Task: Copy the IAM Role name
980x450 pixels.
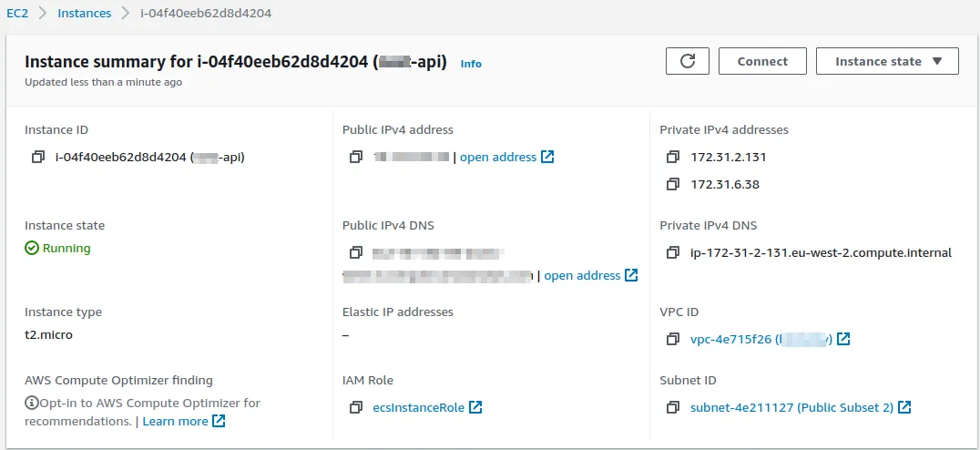Action: [x=356, y=407]
